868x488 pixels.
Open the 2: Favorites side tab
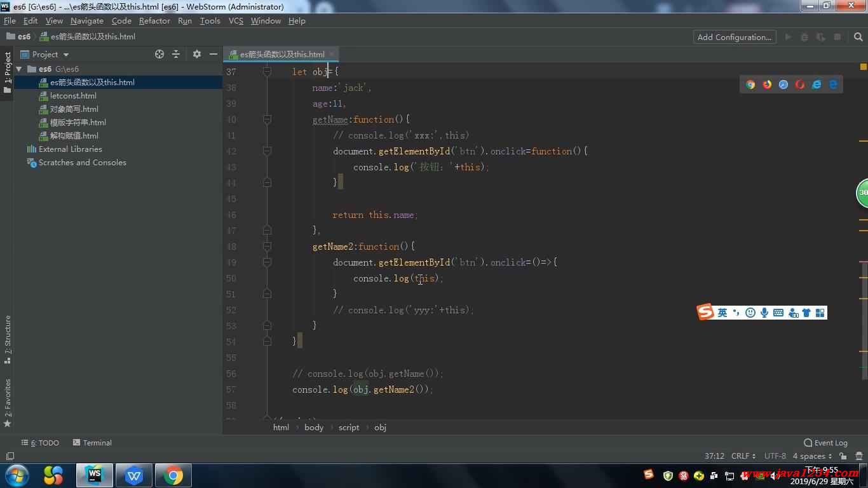pos(8,403)
